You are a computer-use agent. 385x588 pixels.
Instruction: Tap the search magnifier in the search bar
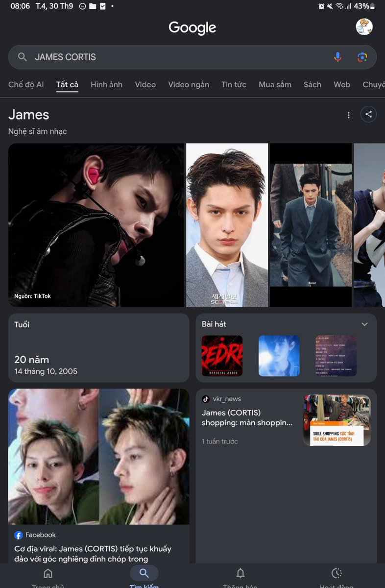pos(22,57)
